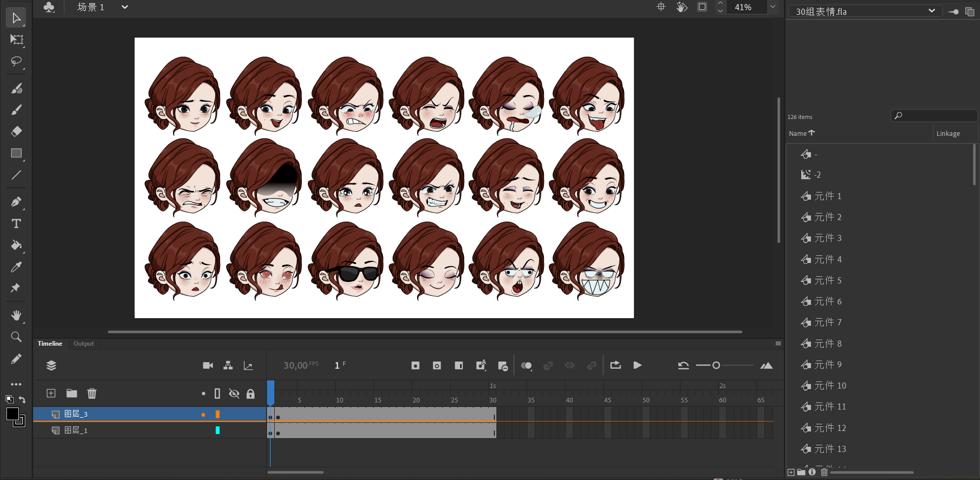This screenshot has width=980, height=480.
Task: Select the Text tool
Action: (x=16, y=224)
